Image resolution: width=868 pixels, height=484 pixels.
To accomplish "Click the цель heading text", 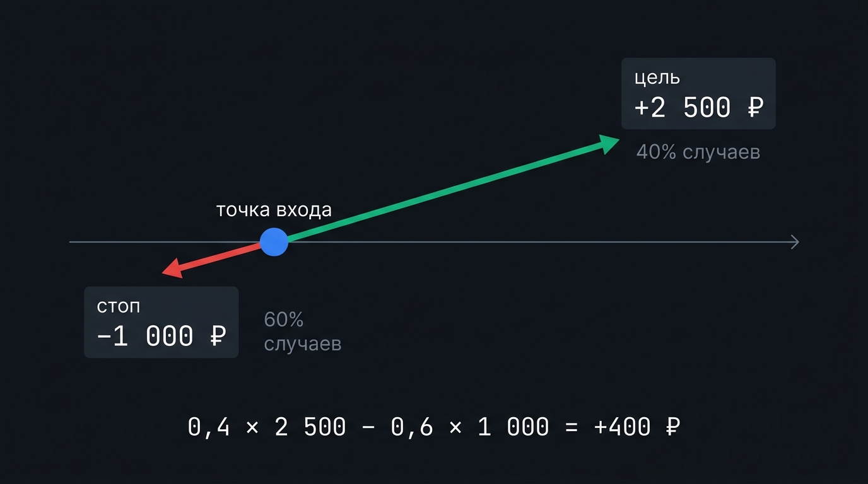I will pos(657,78).
